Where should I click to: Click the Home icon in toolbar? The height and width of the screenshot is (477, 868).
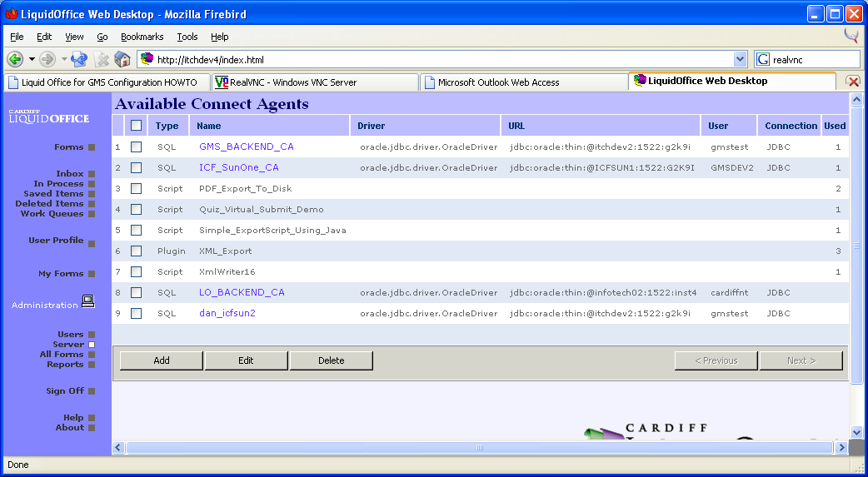122,59
